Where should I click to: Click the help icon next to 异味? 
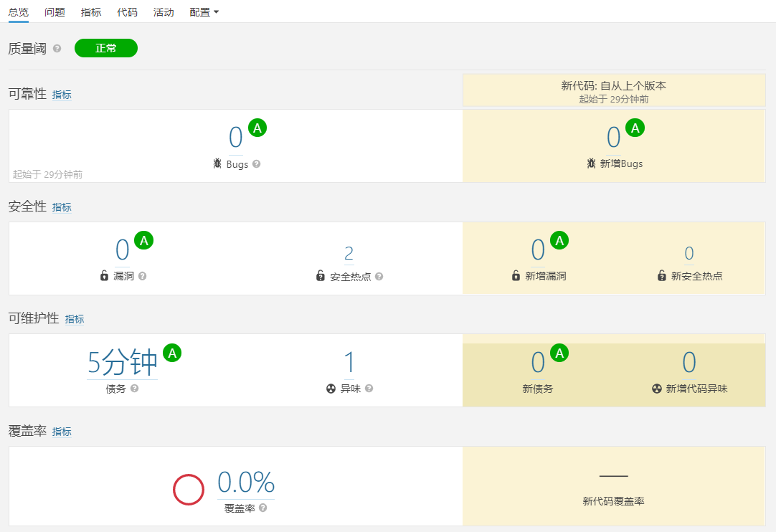coord(369,388)
